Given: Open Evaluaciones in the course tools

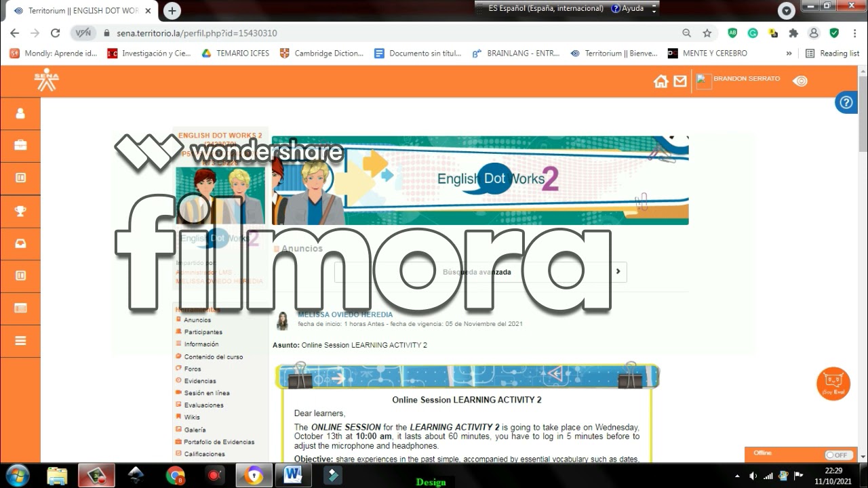Looking at the screenshot, I should click(203, 405).
